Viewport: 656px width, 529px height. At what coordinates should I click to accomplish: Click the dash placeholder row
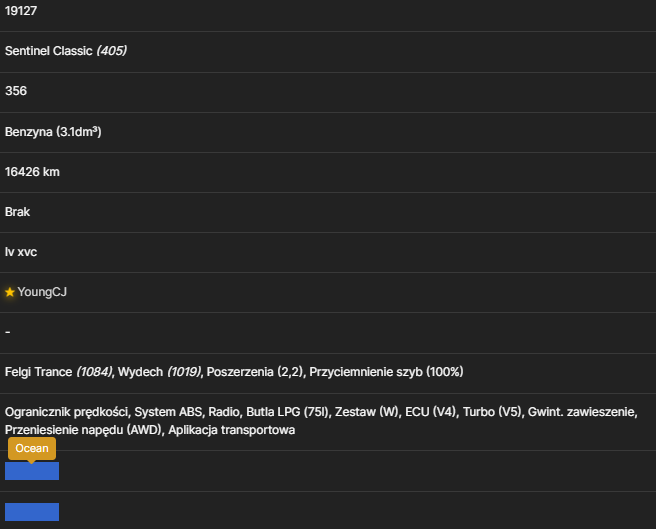[328, 332]
